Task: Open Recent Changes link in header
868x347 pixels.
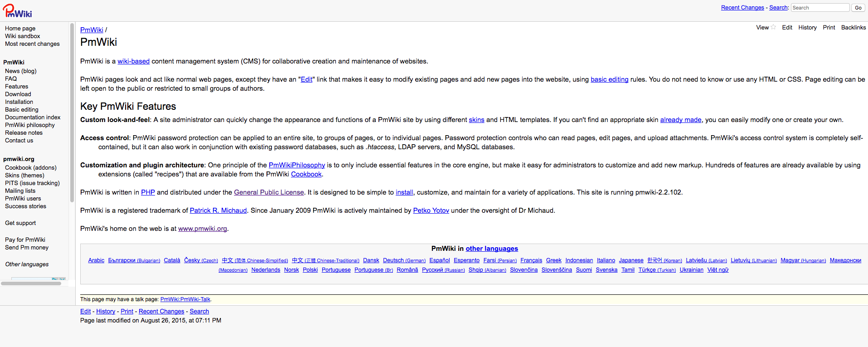Action: tap(742, 8)
